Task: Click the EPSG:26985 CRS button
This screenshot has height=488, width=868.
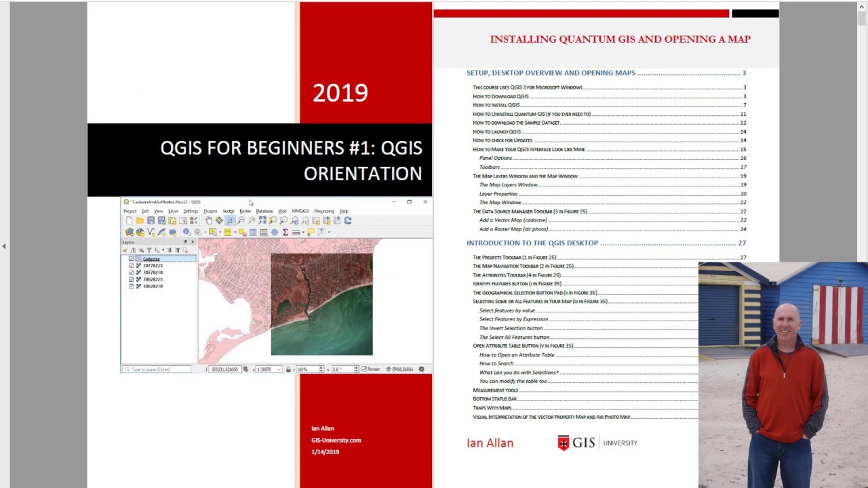Action: [x=399, y=369]
